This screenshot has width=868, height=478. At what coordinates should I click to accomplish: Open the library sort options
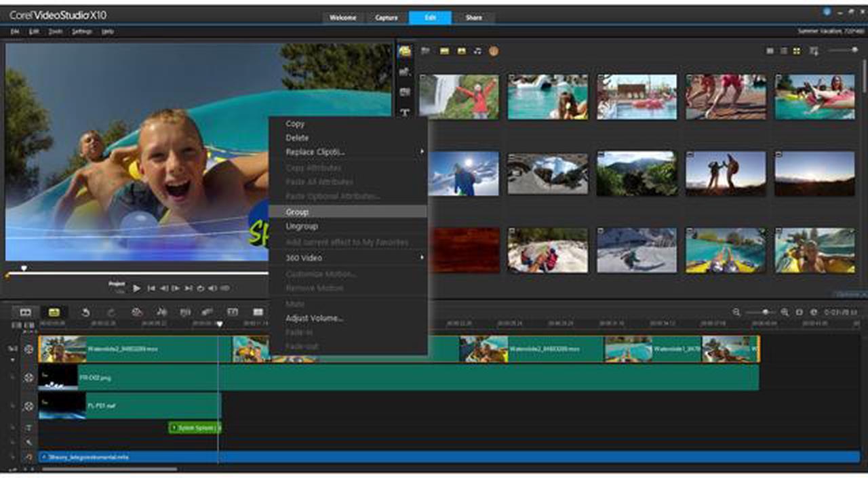814,51
